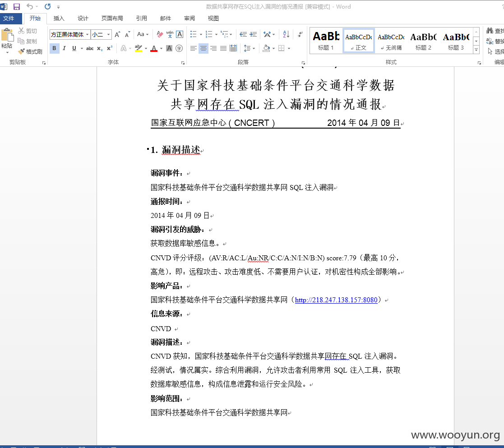Decrease font size with shrink font icon

pyautogui.click(x=128, y=34)
